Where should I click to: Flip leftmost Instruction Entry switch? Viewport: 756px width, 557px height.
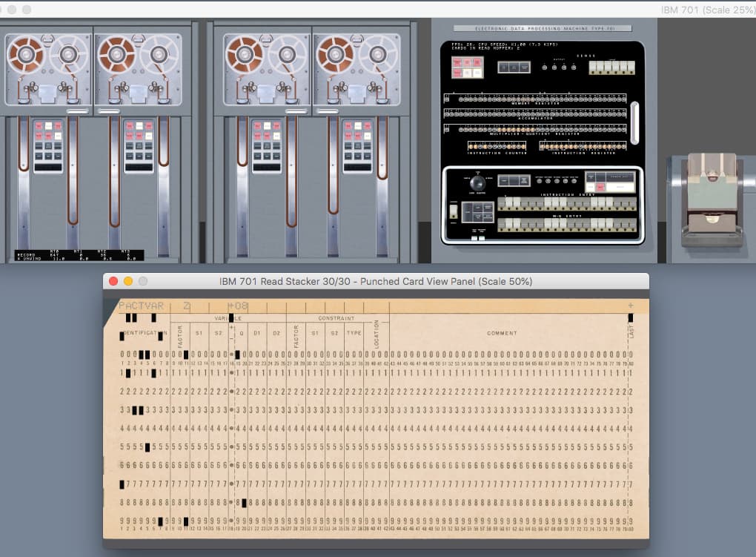[502, 204]
